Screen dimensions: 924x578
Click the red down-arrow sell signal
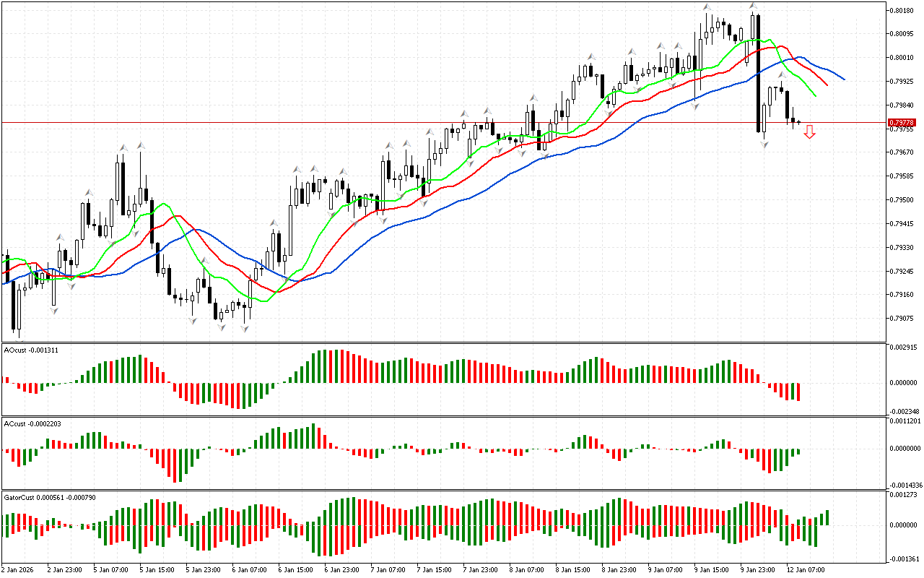(x=810, y=131)
